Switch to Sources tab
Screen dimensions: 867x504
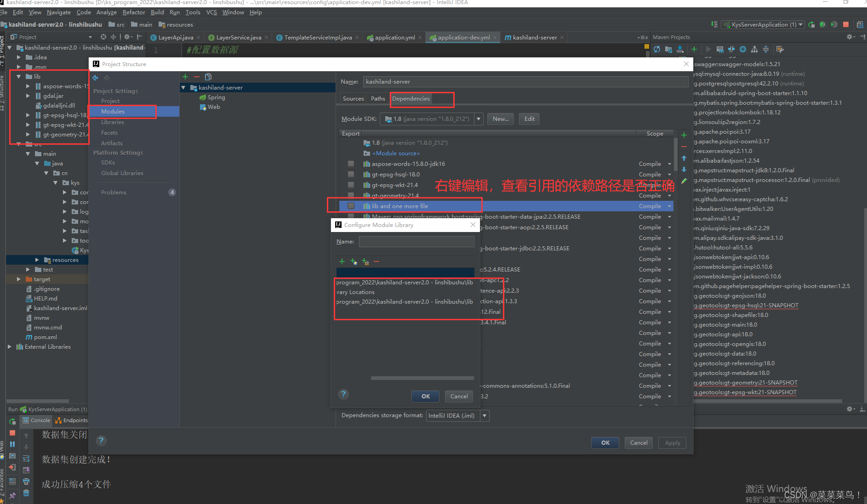tap(353, 99)
